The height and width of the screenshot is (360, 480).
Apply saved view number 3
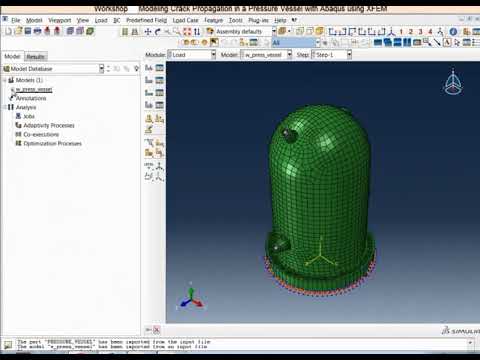[x=420, y=32]
